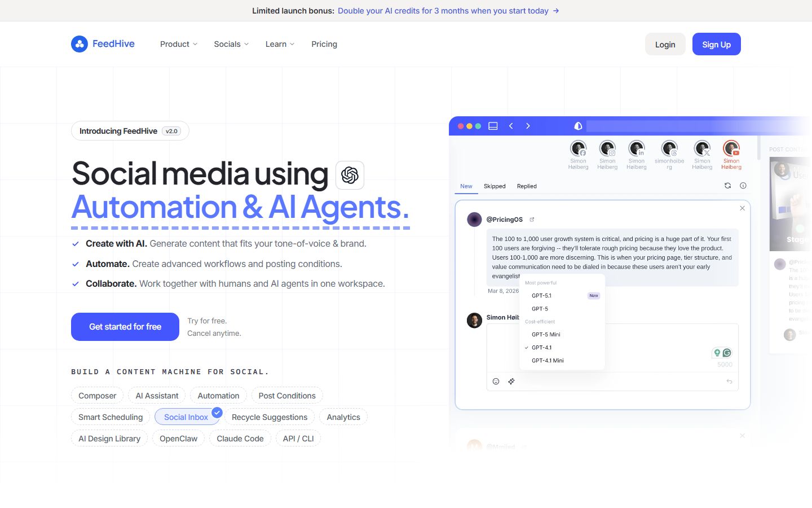812x508 pixels.
Task: Switch to the Skipped tab
Action: coord(495,186)
